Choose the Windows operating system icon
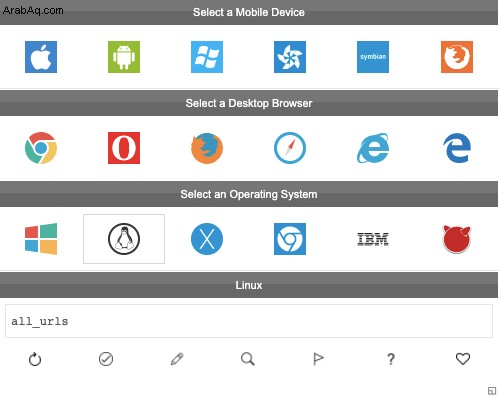Screen dimensions: 500x398 pos(41,239)
